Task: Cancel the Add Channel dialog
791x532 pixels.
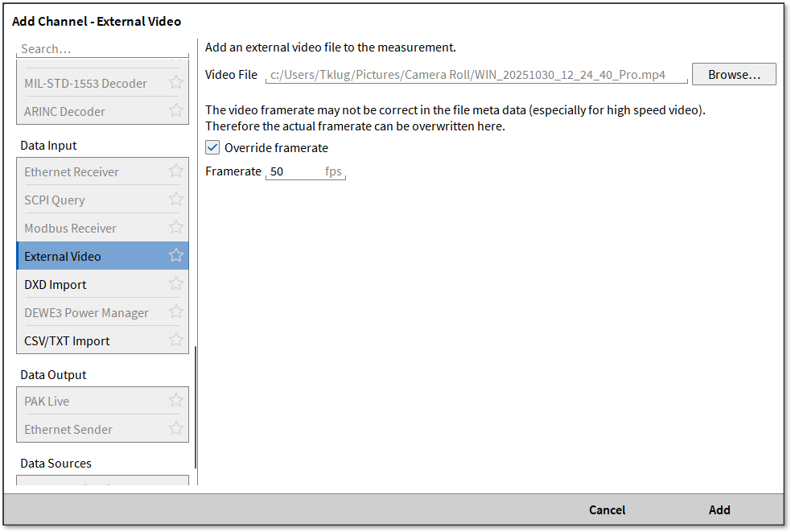Action: coord(607,509)
